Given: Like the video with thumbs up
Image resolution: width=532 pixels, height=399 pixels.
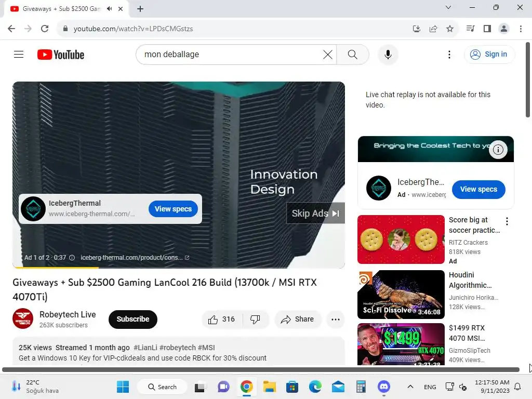Looking at the screenshot, I should [222, 320].
